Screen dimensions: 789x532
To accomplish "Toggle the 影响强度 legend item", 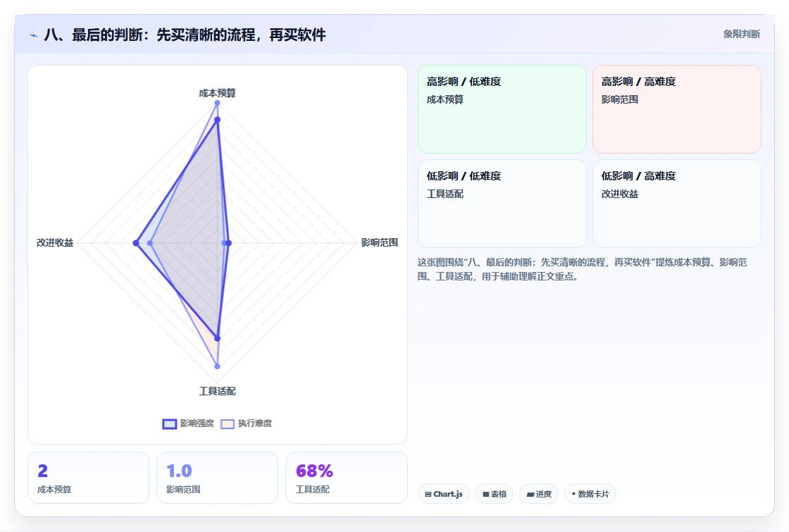I will (188, 423).
